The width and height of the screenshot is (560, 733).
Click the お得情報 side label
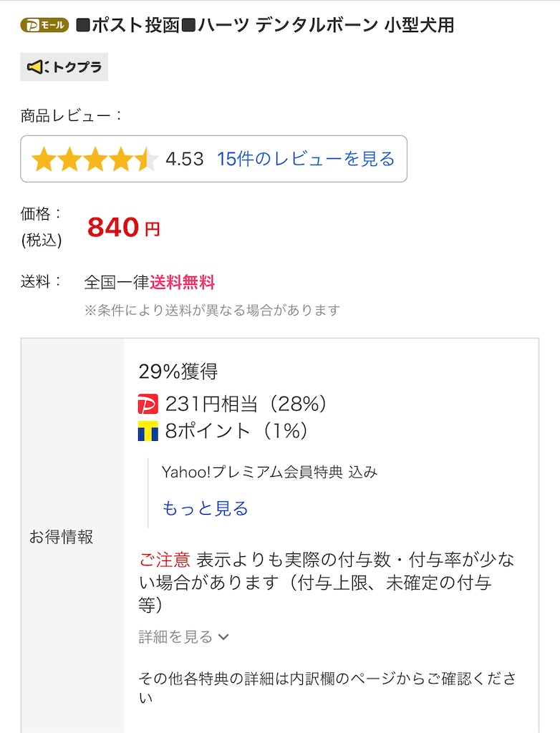coord(62,537)
